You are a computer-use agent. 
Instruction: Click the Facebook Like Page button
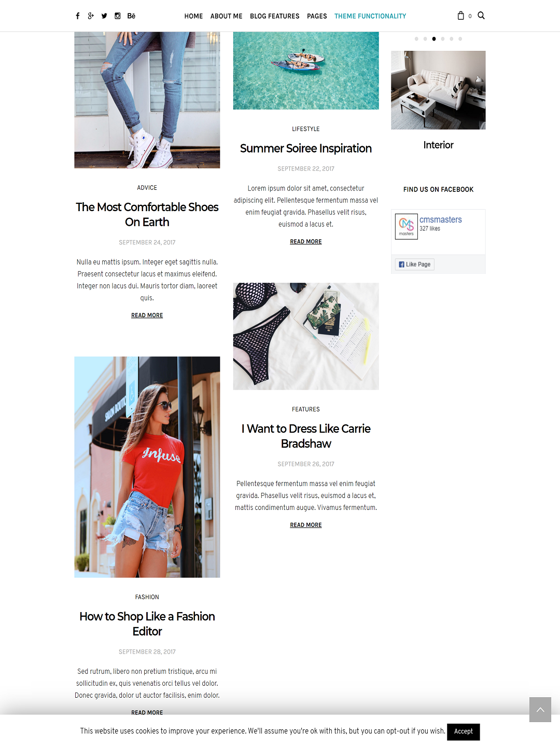(415, 265)
